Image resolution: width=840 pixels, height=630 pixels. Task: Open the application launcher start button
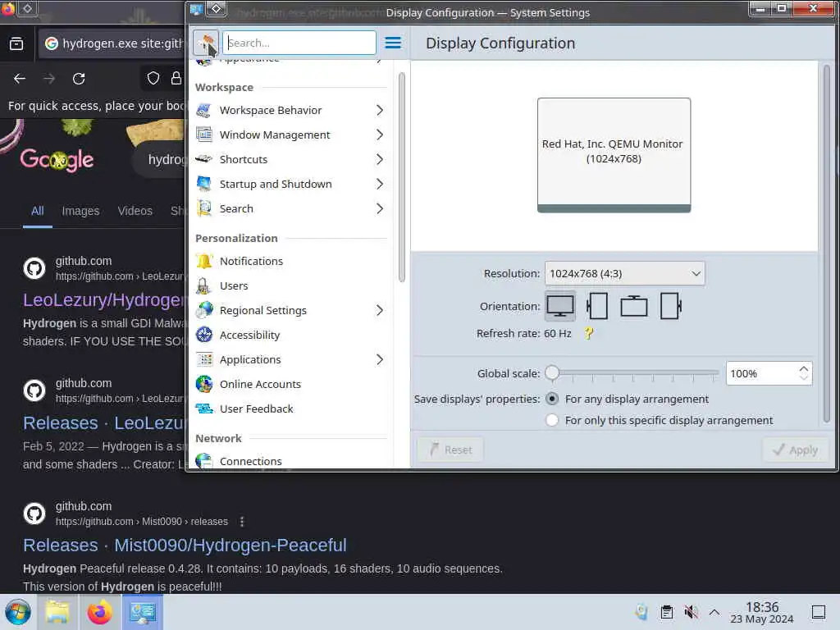[x=18, y=612]
